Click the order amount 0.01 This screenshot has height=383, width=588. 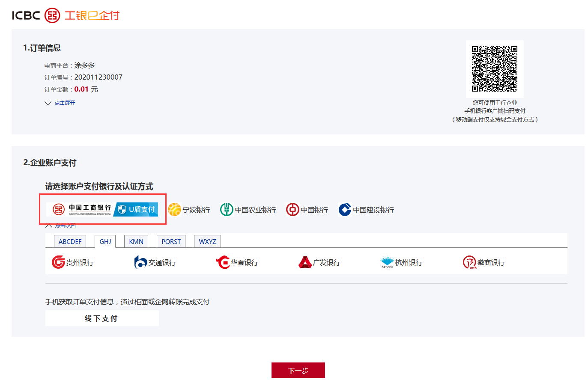point(81,89)
